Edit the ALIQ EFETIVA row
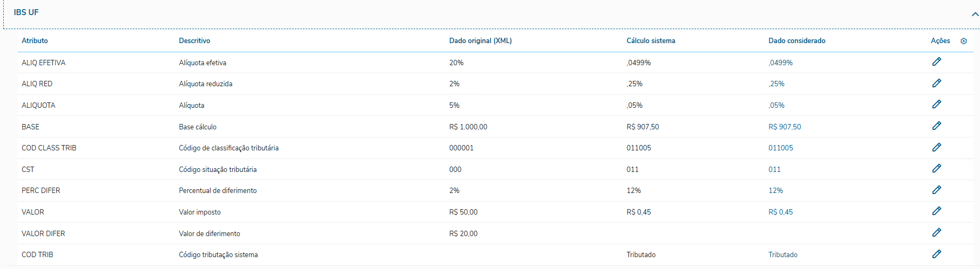The width and height of the screenshot is (980, 269). click(x=936, y=62)
